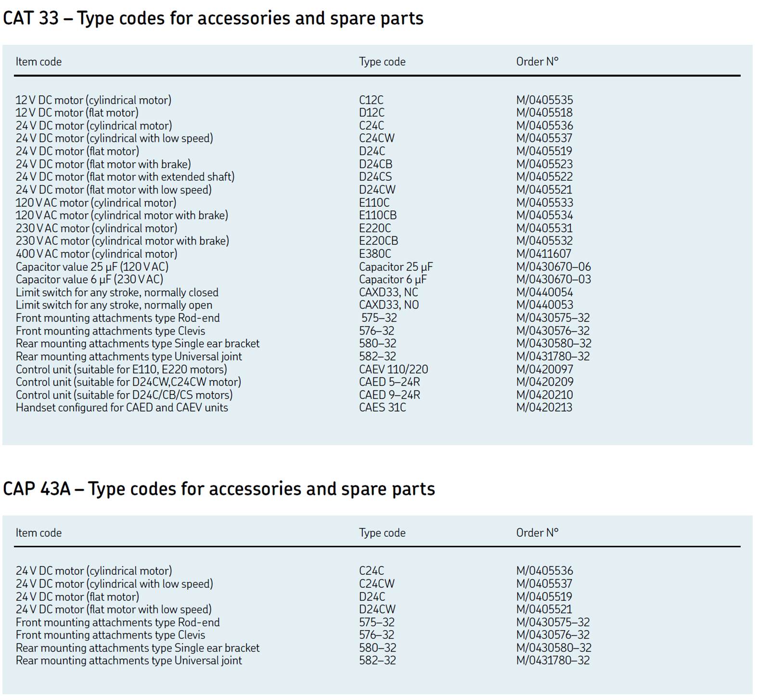Click Capacitor 25 µF type code

pyautogui.click(x=396, y=267)
